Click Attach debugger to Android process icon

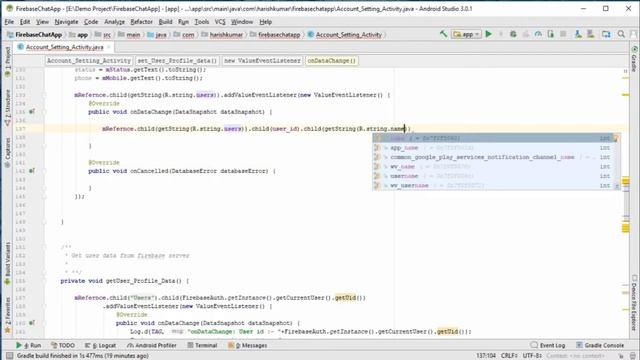[551, 34]
